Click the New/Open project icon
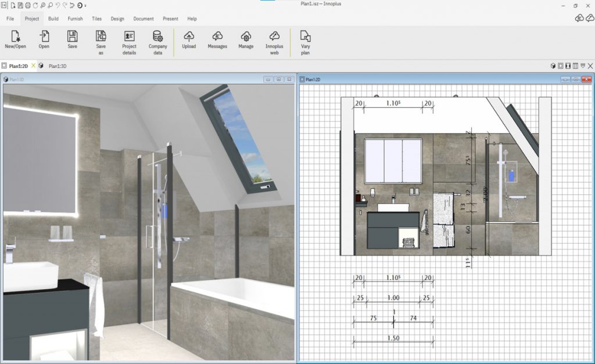 coord(15,37)
